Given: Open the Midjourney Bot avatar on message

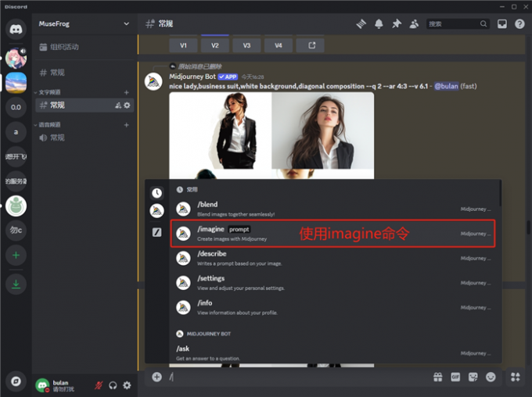Looking at the screenshot, I should point(153,81).
